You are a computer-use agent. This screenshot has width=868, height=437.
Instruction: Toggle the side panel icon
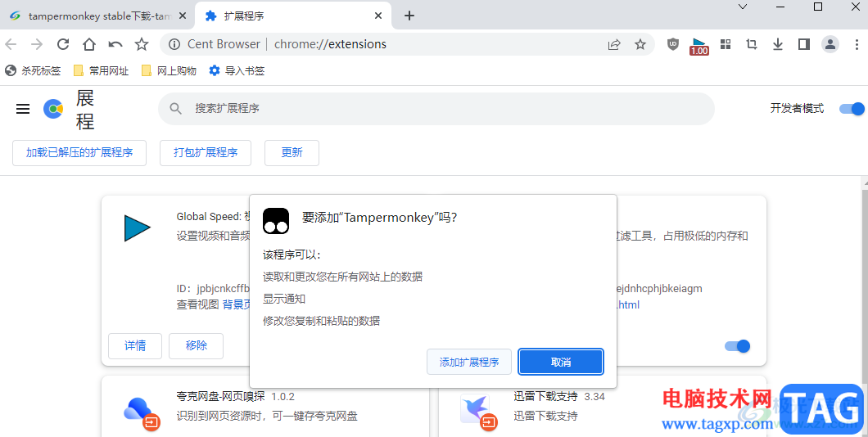pos(804,44)
